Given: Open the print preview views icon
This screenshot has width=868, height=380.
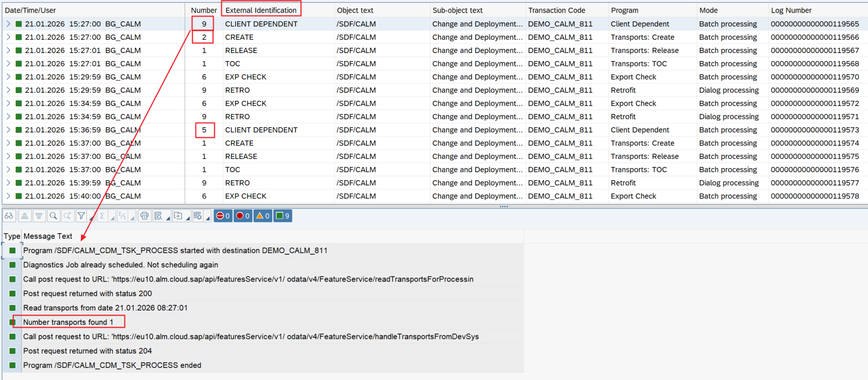Looking at the screenshot, I should [x=158, y=216].
